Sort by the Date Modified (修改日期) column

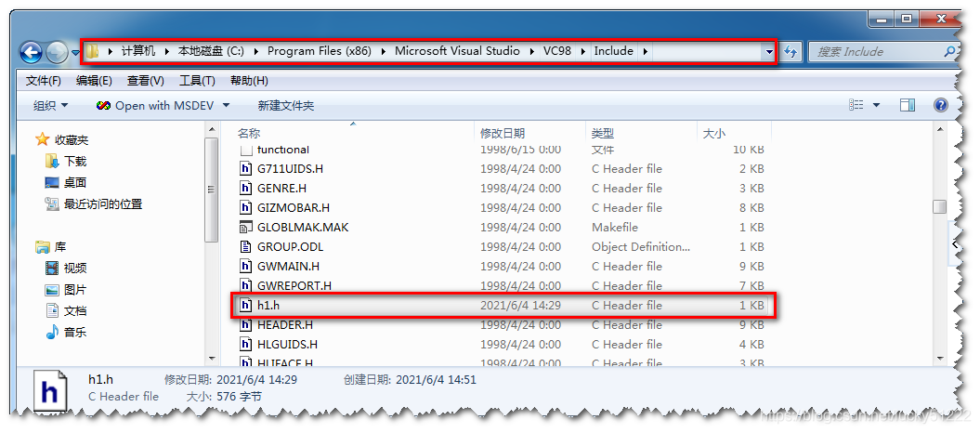(503, 134)
